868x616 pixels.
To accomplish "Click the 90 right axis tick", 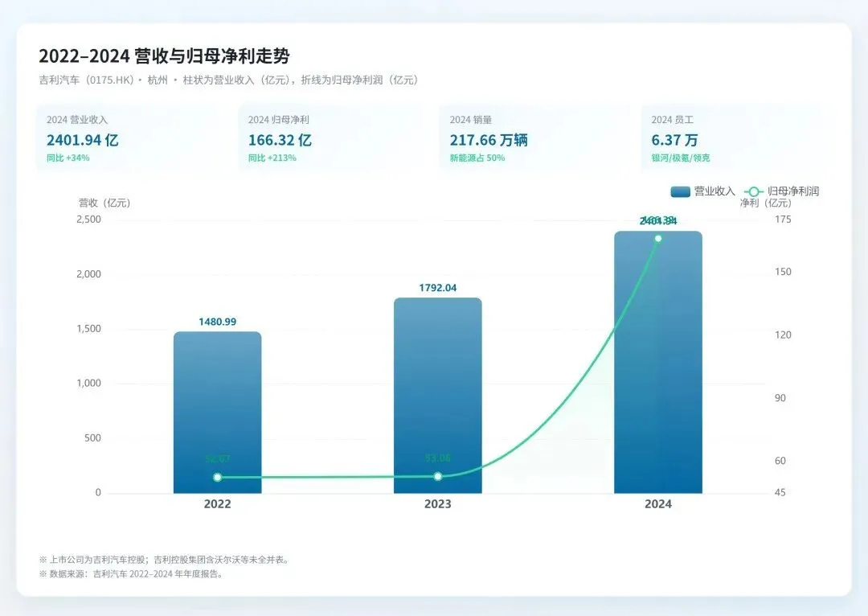I will tap(780, 398).
